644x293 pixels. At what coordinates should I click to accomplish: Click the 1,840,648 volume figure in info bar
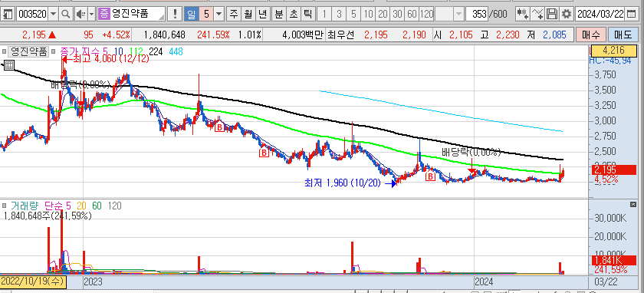coord(164,35)
